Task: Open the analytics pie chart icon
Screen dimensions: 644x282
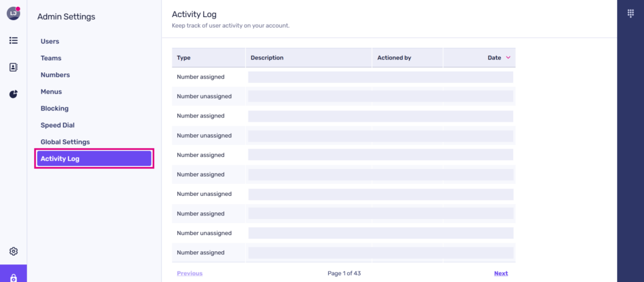Action: pos(13,94)
